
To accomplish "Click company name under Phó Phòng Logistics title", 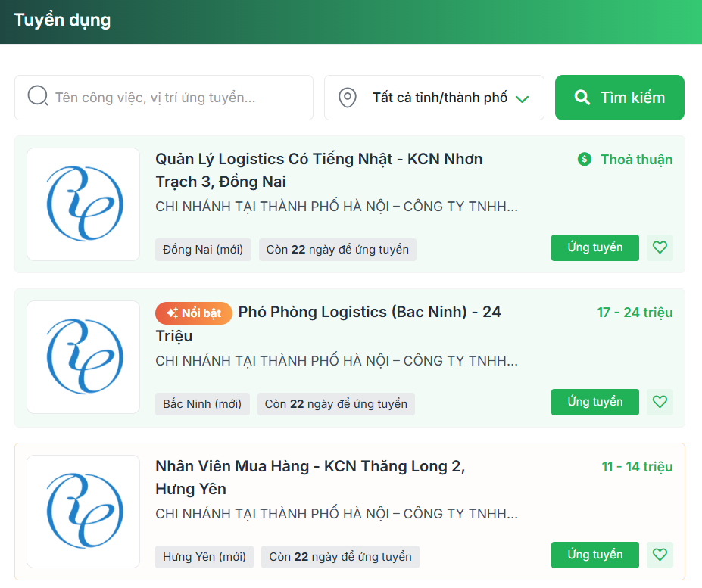I will click(336, 361).
